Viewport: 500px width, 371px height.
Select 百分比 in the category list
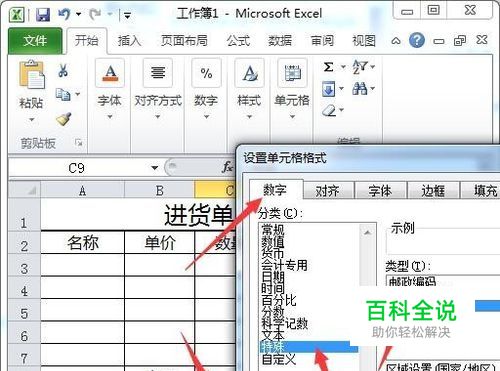279,300
